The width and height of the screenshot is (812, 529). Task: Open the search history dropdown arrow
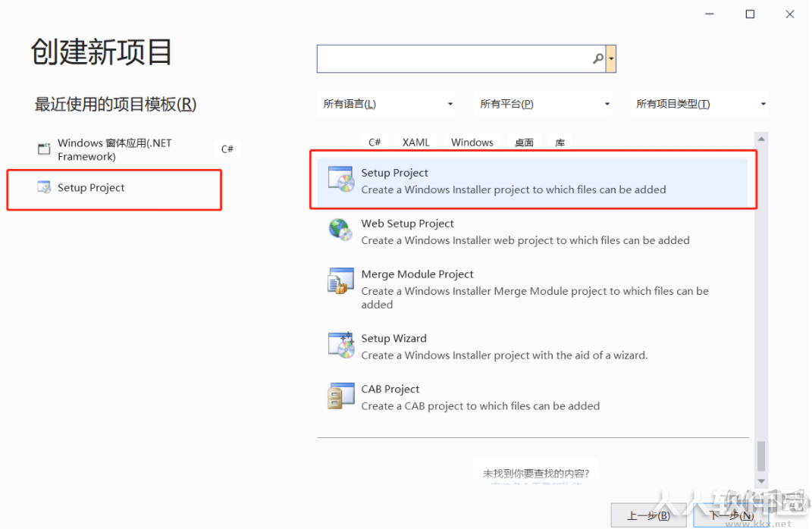(x=611, y=58)
